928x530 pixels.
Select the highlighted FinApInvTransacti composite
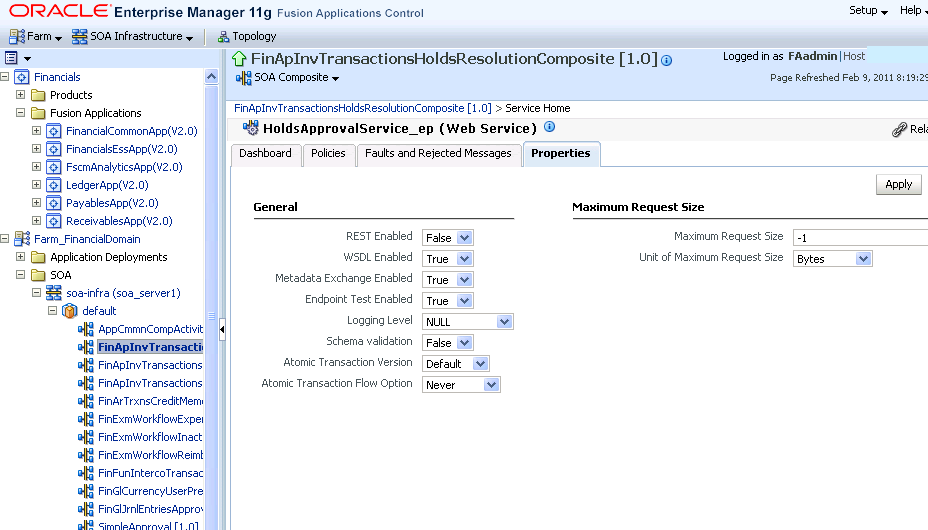pyautogui.click(x=150, y=347)
